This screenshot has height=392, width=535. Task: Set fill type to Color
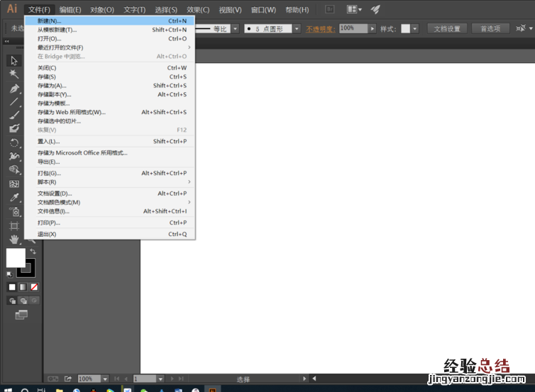(12, 287)
